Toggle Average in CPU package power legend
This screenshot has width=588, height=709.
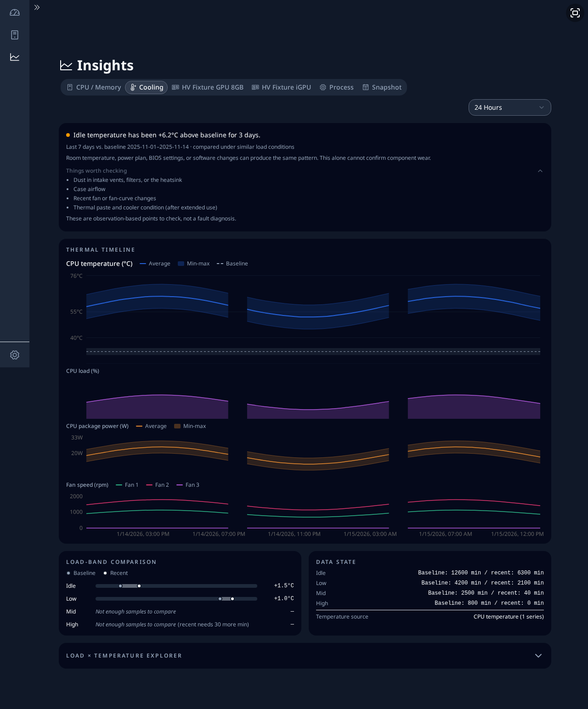151,426
